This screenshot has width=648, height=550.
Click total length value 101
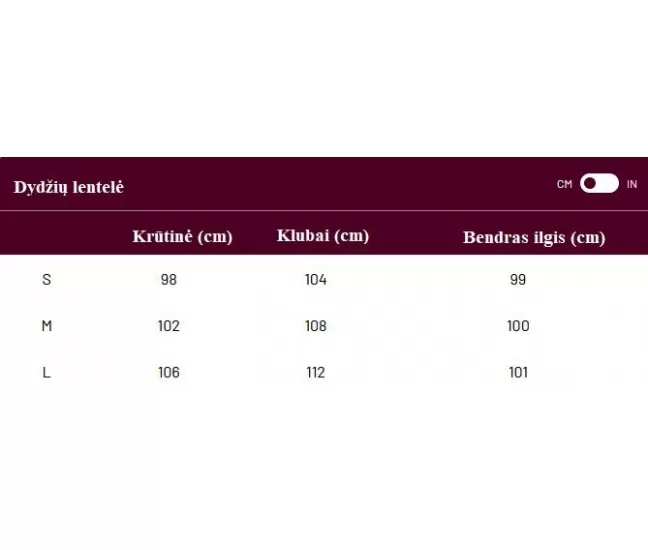pos(518,372)
